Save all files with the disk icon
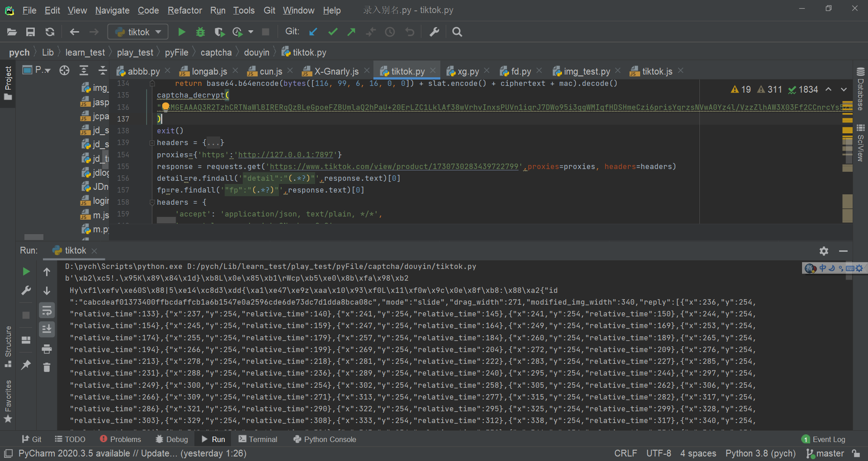The width and height of the screenshot is (868, 461). tap(30, 32)
